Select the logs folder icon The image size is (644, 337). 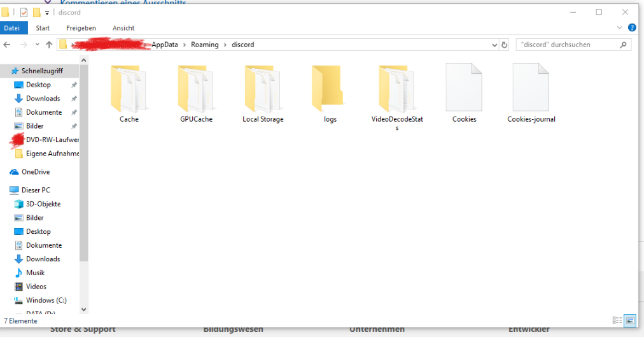click(x=327, y=89)
